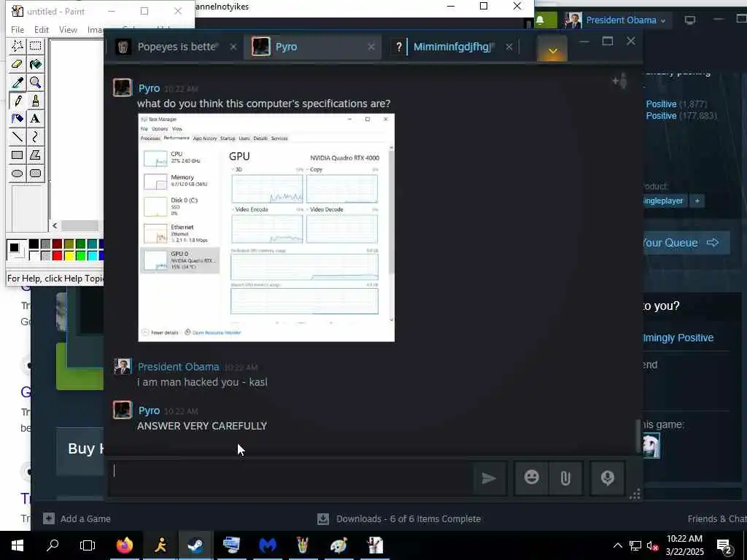Click the Downloads icon in Steam footer
747x560 pixels.
[x=323, y=518]
